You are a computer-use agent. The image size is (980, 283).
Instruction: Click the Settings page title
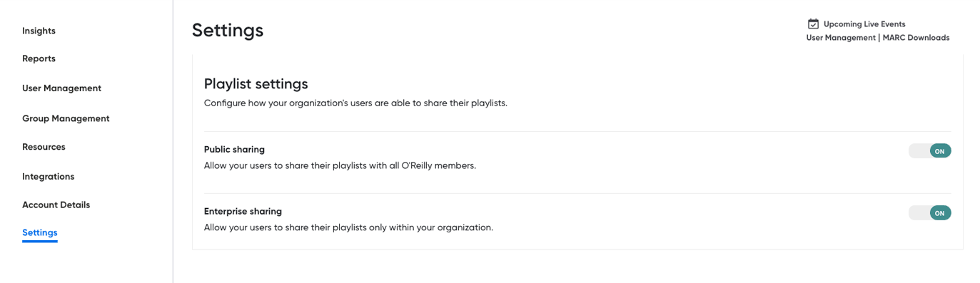[228, 30]
